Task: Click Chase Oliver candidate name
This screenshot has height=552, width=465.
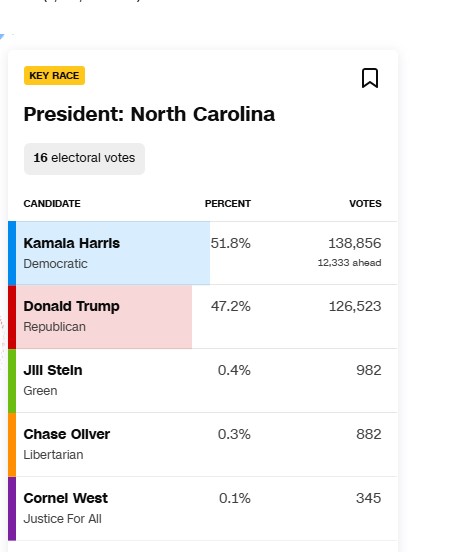Action: pyautogui.click(x=67, y=434)
